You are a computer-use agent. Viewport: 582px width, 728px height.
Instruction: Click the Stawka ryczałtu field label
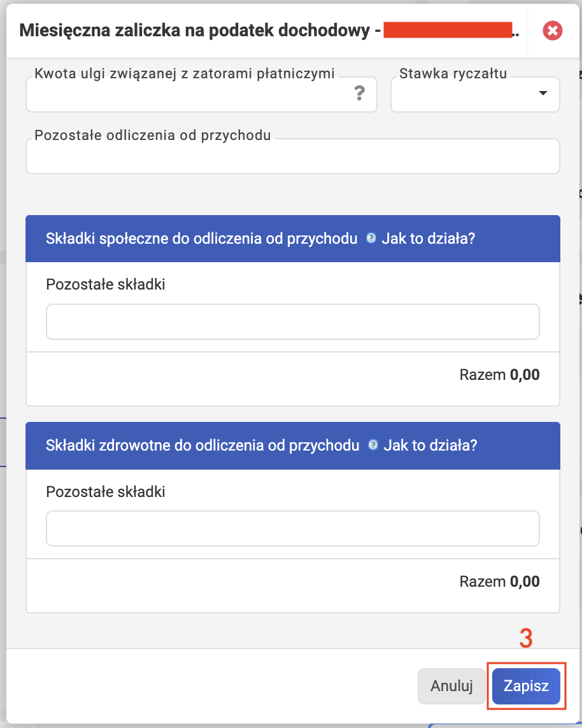pyautogui.click(x=453, y=73)
